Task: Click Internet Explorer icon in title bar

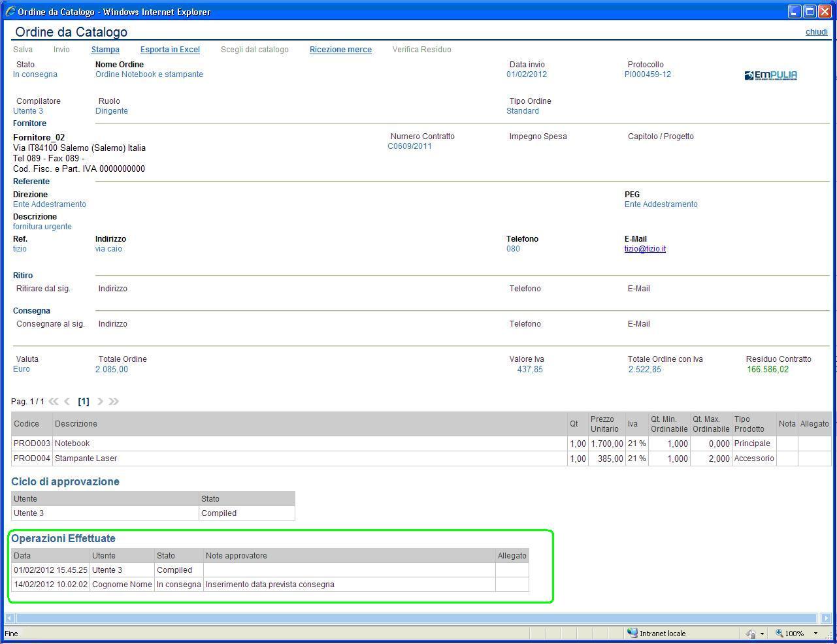Action: coord(10,12)
